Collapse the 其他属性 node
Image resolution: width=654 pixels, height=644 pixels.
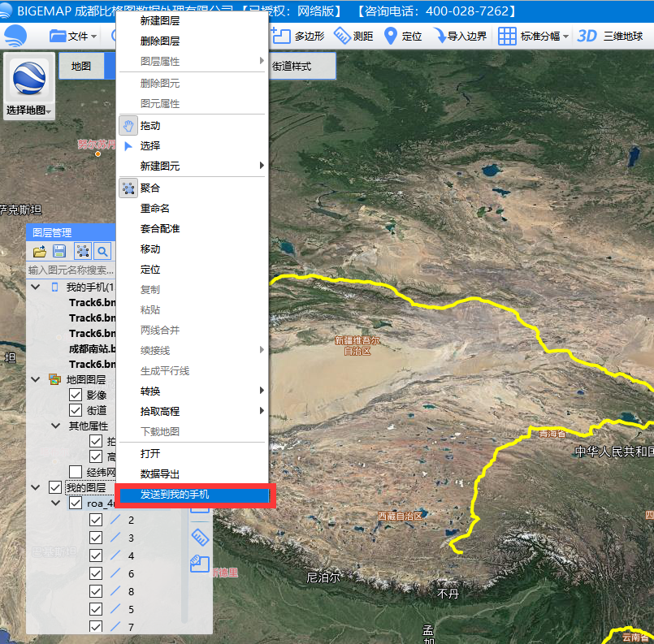[56, 426]
